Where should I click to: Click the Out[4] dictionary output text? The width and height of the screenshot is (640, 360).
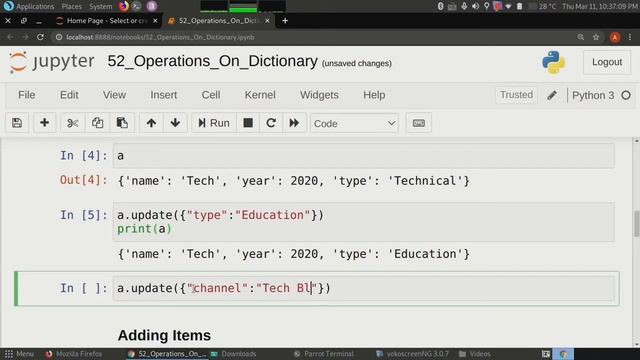pyautogui.click(x=293, y=181)
